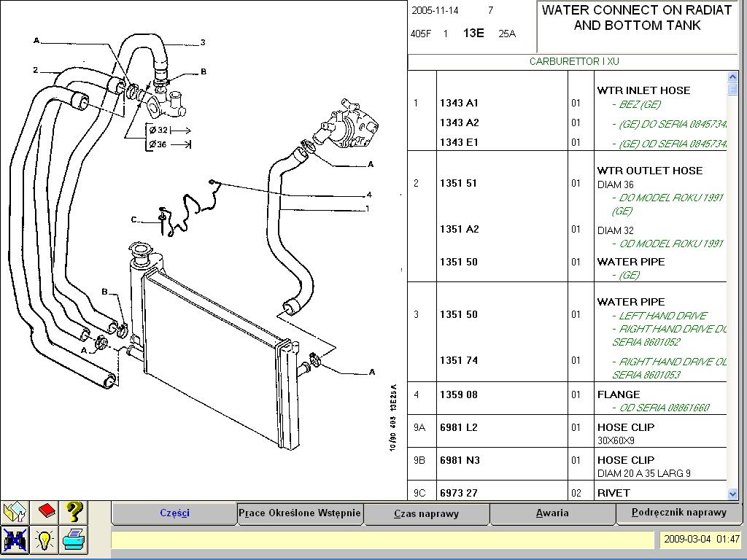Click part number 1359 08 for flange

[x=459, y=394]
